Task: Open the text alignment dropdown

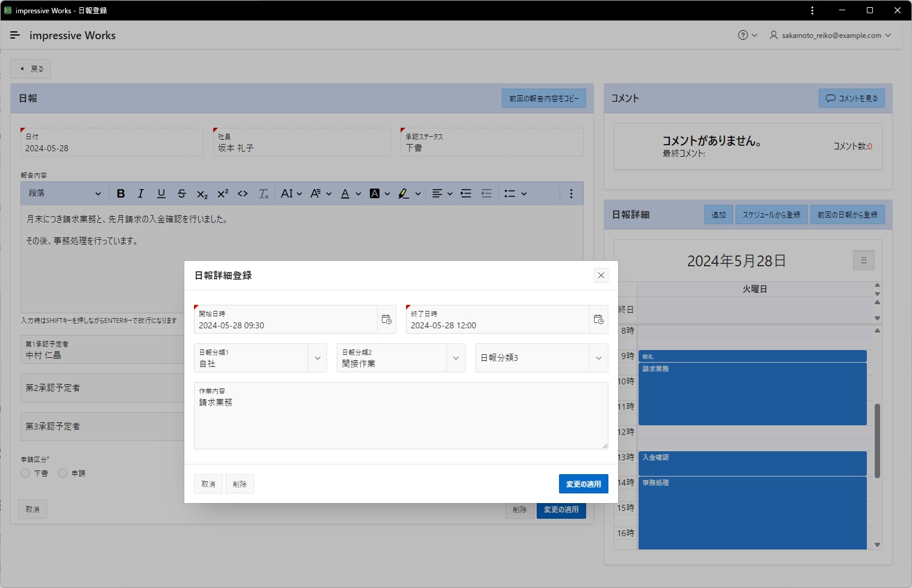Action: pyautogui.click(x=442, y=193)
